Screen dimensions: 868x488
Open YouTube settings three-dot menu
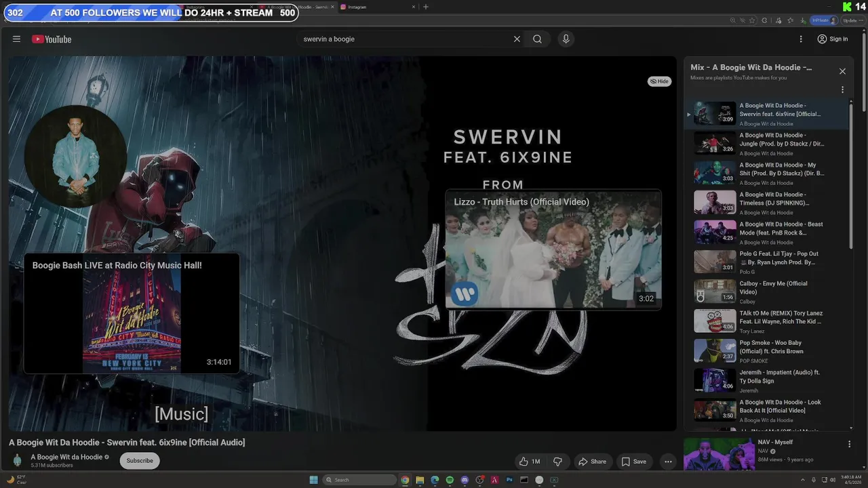pos(801,39)
